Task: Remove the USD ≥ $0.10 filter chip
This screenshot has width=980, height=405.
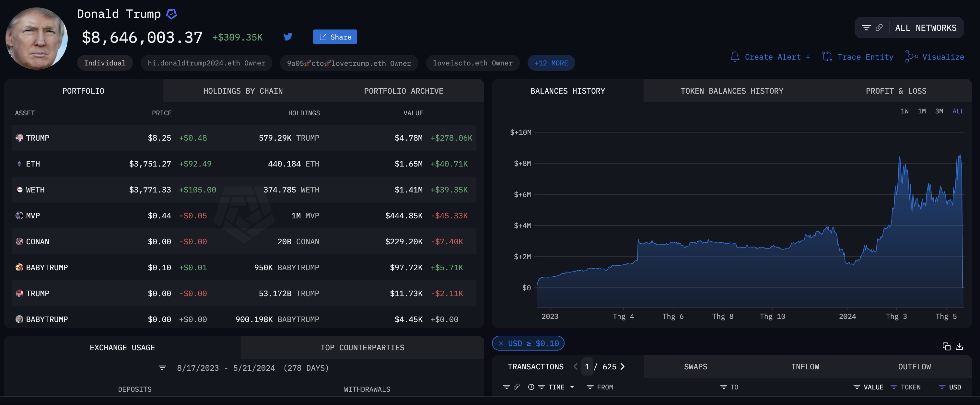Action: click(x=501, y=343)
